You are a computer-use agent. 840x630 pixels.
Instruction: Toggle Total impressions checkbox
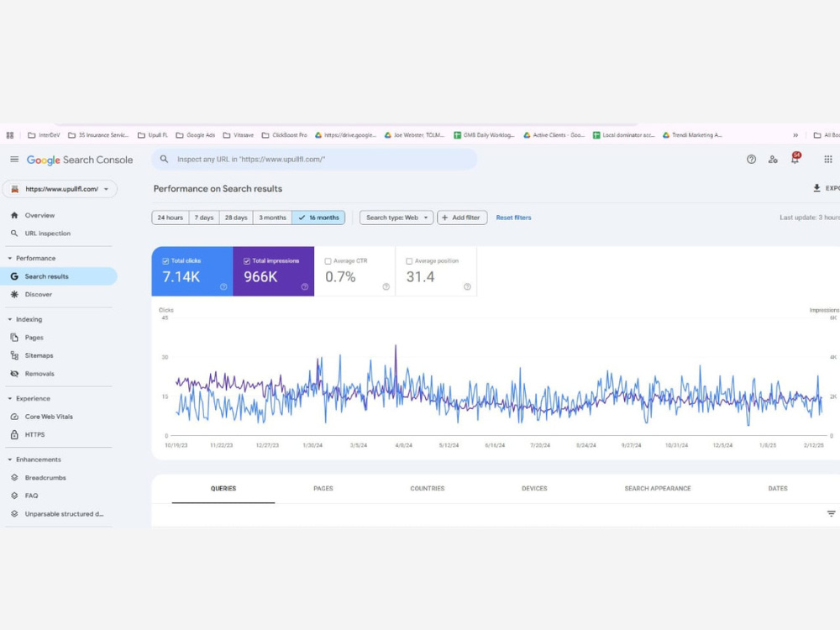246,261
